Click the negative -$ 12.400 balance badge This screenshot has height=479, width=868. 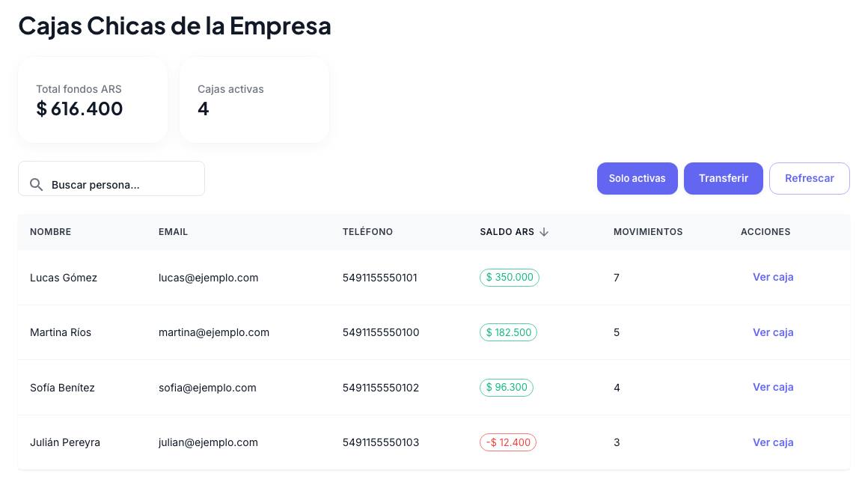[507, 442]
